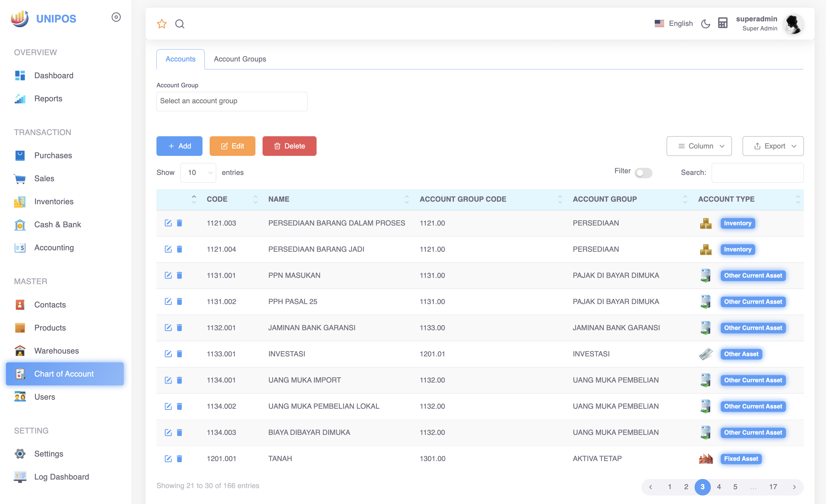Switch to Account Groups tab
Screen dimensions: 826x504
pos(240,59)
